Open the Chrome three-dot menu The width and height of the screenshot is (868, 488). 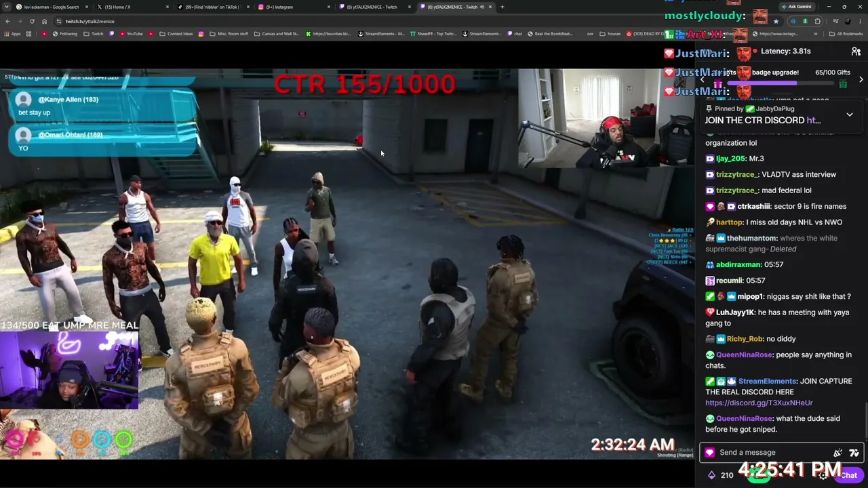860,21
